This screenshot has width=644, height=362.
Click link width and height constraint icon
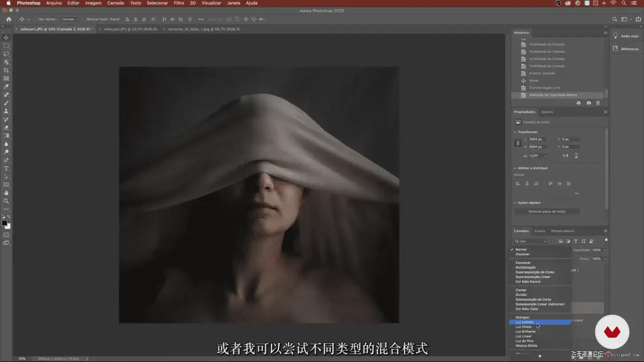click(518, 143)
